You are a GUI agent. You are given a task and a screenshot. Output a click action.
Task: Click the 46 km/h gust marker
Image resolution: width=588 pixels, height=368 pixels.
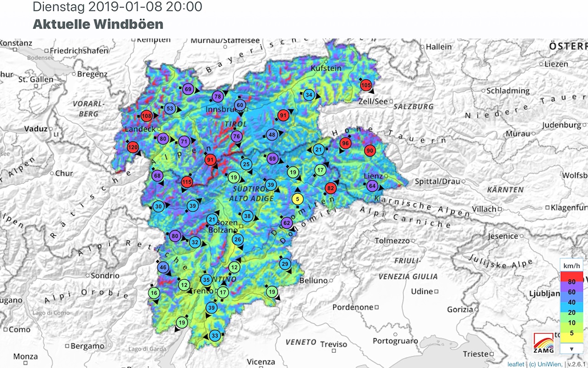[x=163, y=267]
